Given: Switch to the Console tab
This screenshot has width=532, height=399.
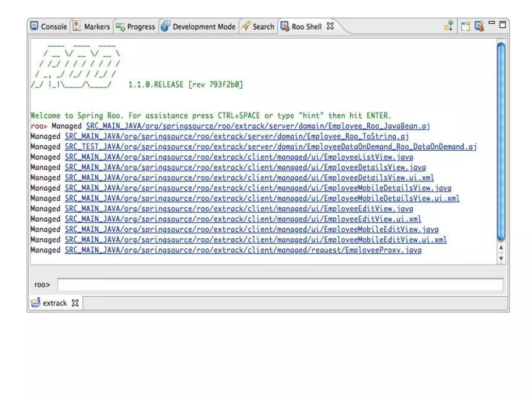Looking at the screenshot, I should 49,26.
